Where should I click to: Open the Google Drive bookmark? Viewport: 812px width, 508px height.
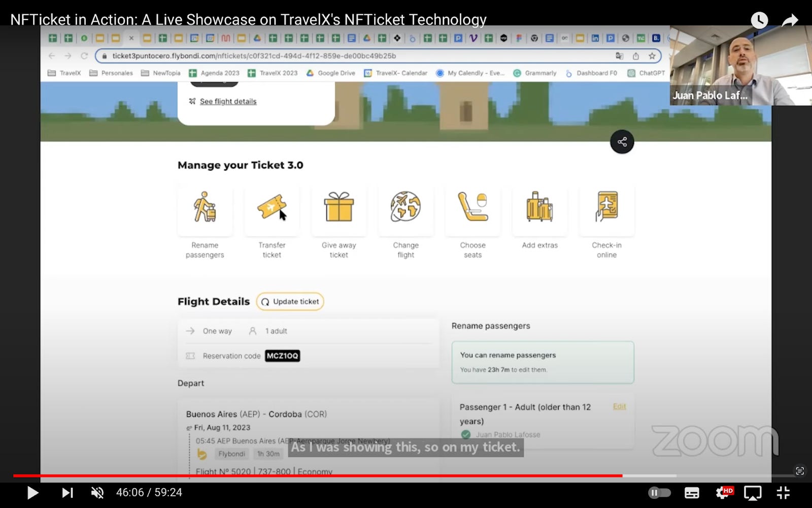coord(331,73)
